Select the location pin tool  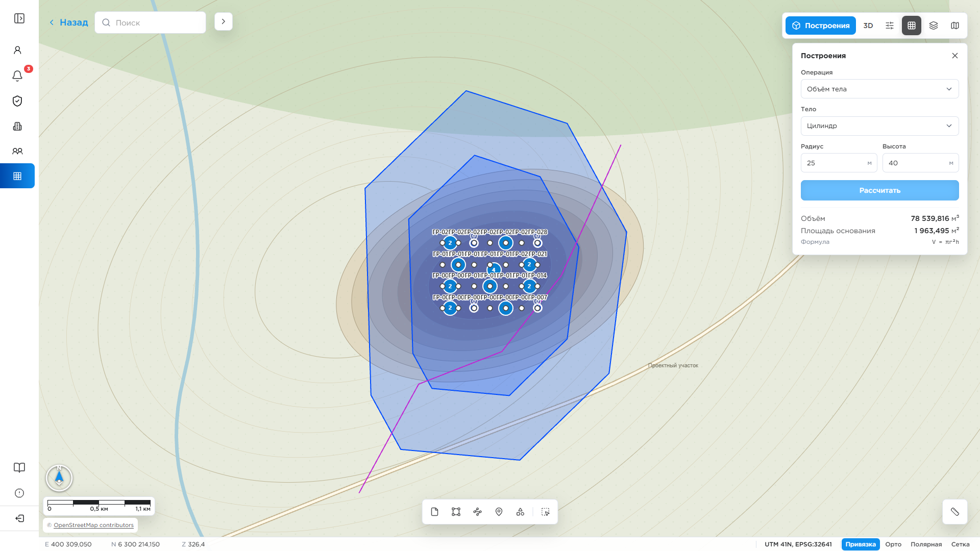(499, 512)
